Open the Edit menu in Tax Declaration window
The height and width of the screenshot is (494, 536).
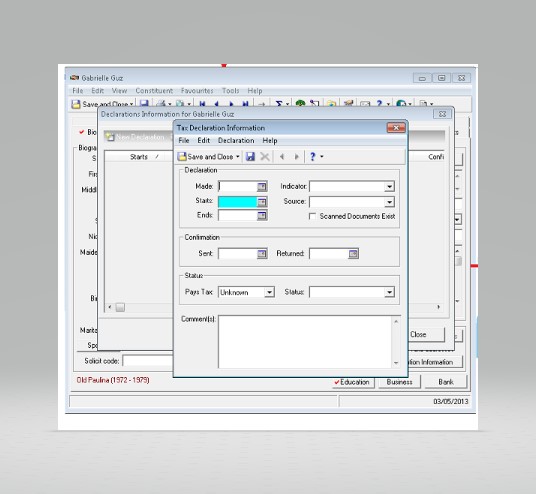[x=203, y=141]
